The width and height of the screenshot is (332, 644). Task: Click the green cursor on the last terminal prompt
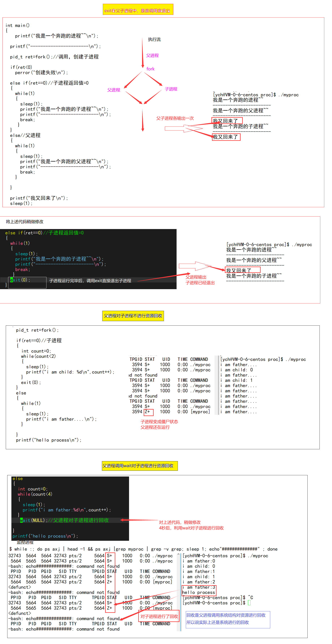tap(249, 603)
